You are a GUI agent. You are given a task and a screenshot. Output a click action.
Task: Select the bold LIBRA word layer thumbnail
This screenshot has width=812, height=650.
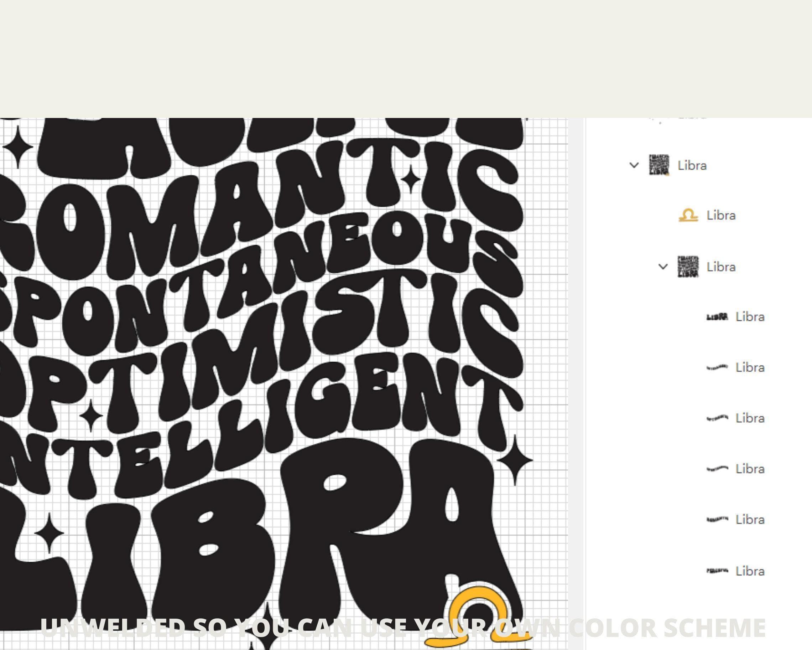point(717,317)
